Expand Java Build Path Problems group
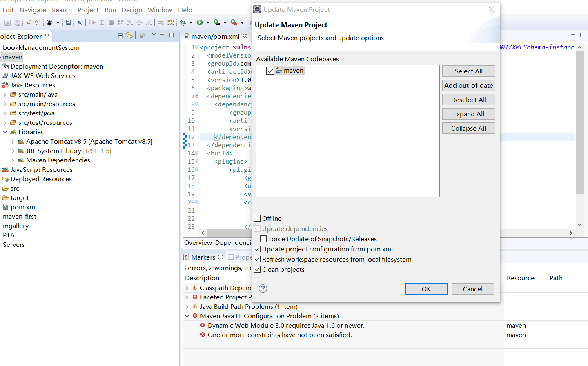Viewport: 588px width, 366px height. click(187, 307)
